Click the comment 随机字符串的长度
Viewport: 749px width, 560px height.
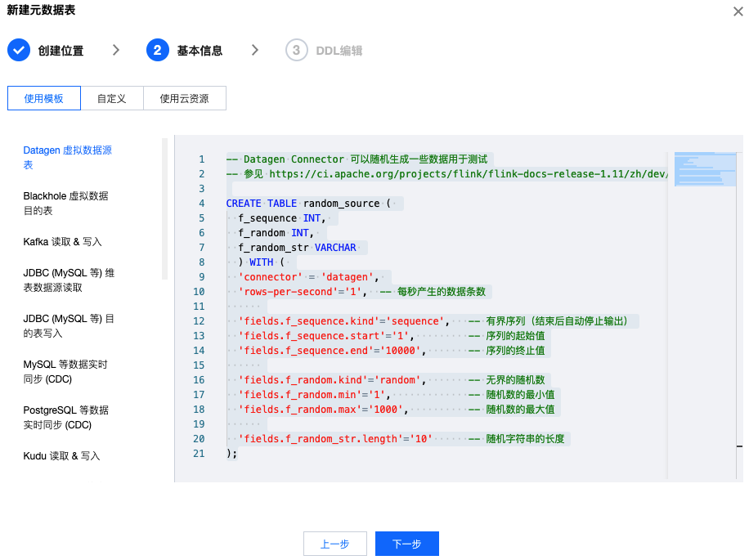526,439
